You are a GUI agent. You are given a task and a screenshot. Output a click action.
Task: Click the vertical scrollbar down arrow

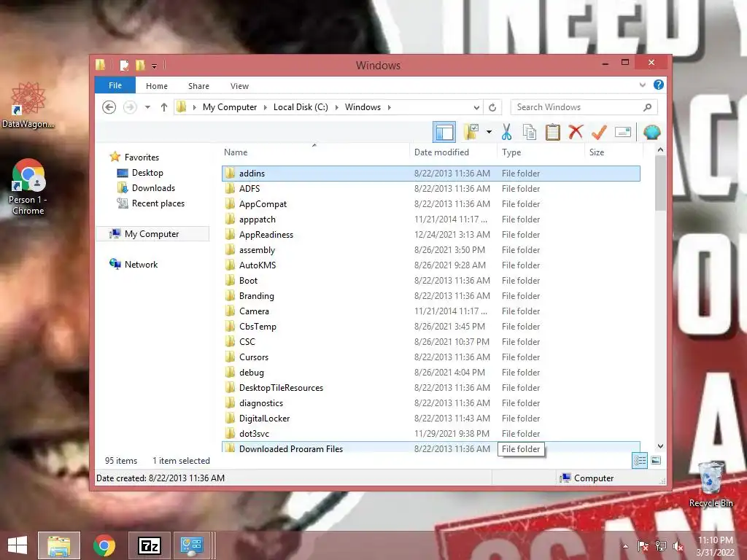660,446
